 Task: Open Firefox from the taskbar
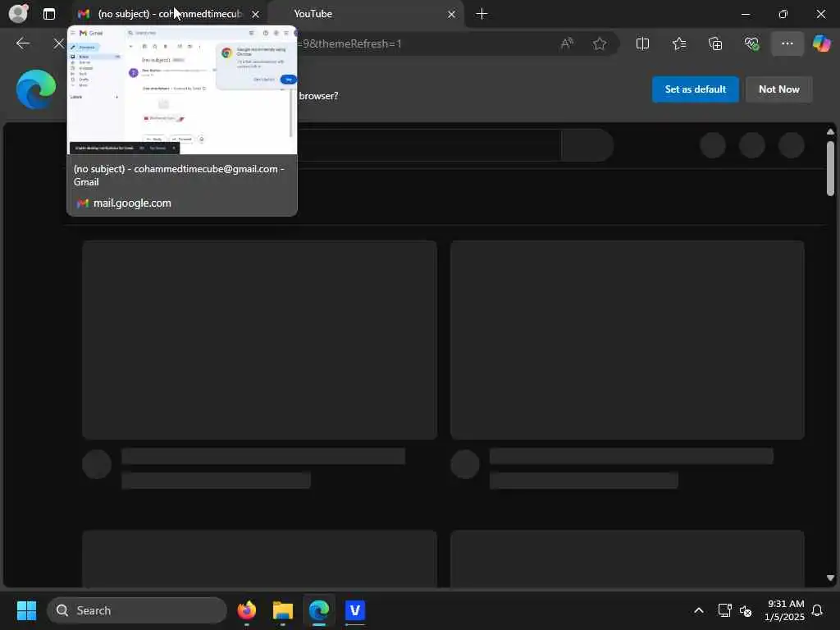(246, 610)
